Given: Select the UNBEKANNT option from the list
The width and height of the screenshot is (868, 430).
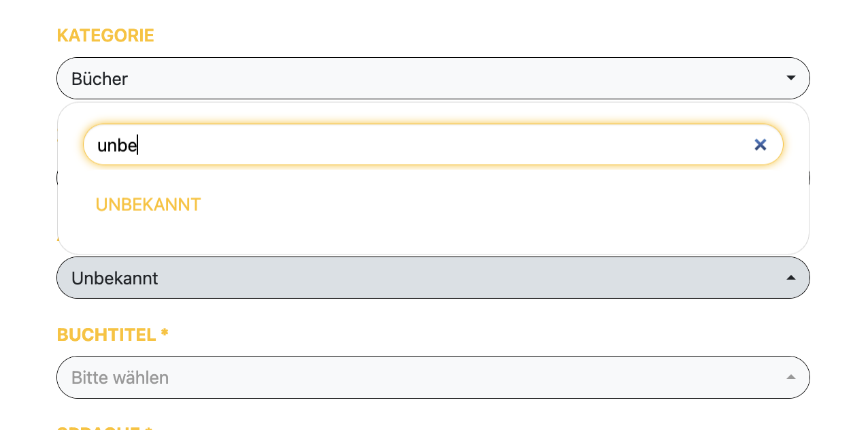Looking at the screenshot, I should pos(148,205).
